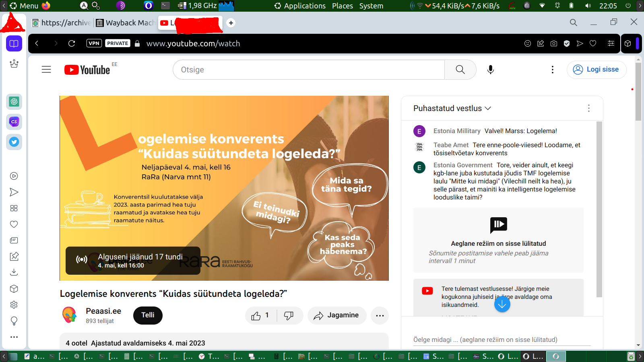The height and width of the screenshot is (362, 644).
Task: Reload the YouTube page
Action: pyautogui.click(x=72, y=43)
